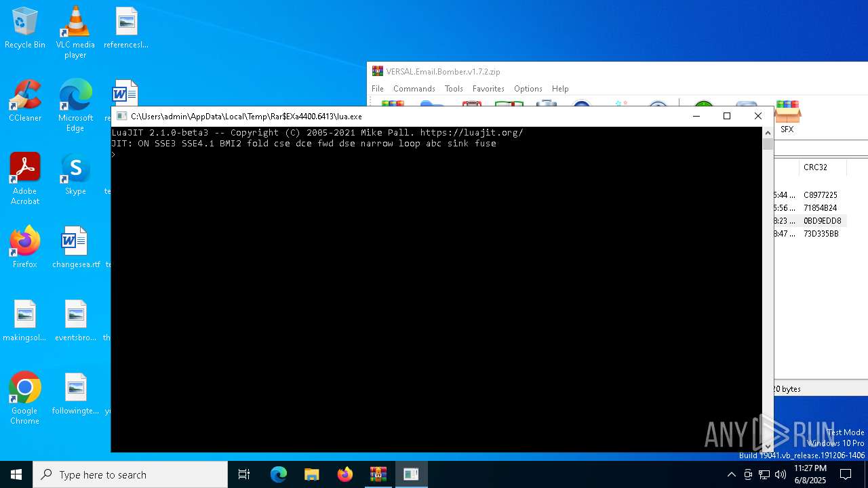Screen dimensions: 868x488
Task: Click the console scrollbar thumb
Action: (x=768, y=144)
